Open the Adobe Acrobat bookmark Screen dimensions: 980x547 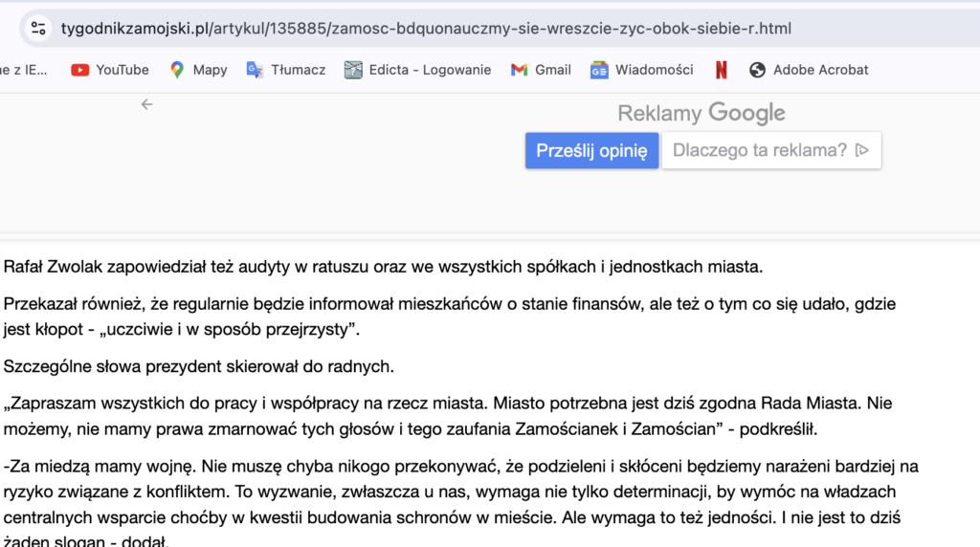[809, 70]
